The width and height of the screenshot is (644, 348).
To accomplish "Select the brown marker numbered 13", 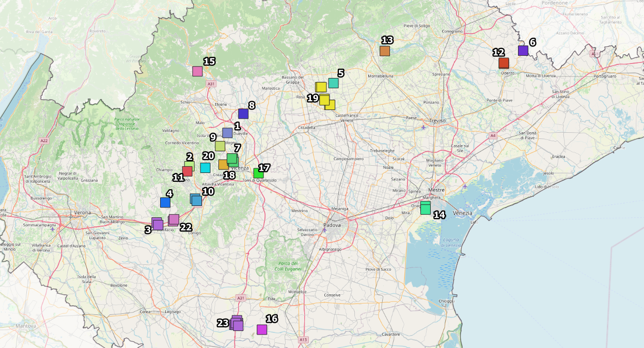I will (385, 51).
